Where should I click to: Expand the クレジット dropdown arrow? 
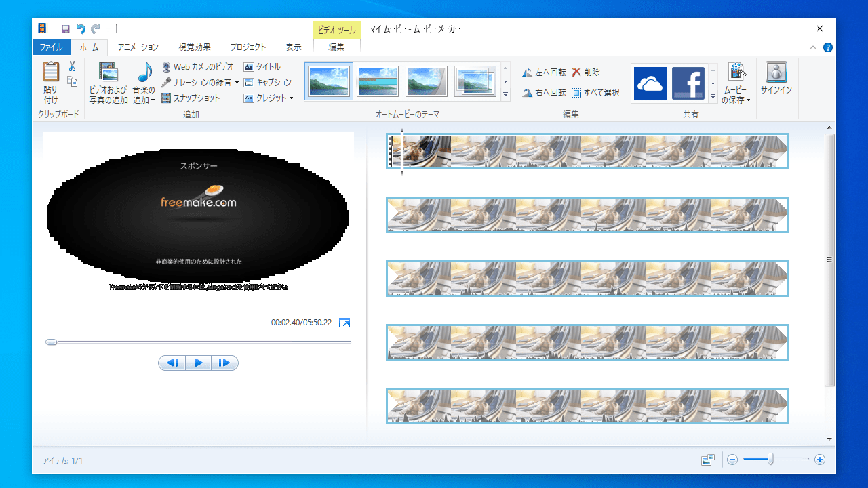coord(292,98)
